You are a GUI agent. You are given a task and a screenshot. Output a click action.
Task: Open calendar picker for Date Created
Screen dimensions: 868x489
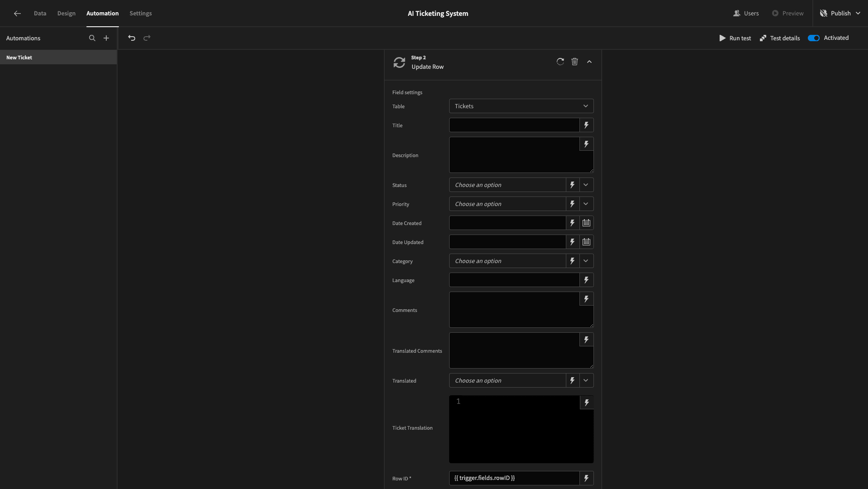coord(586,223)
